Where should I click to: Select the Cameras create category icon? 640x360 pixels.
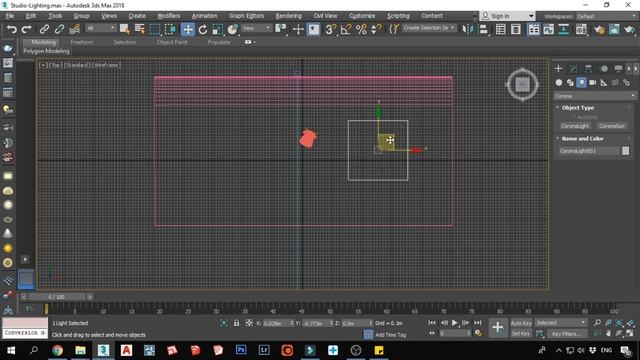click(592, 83)
